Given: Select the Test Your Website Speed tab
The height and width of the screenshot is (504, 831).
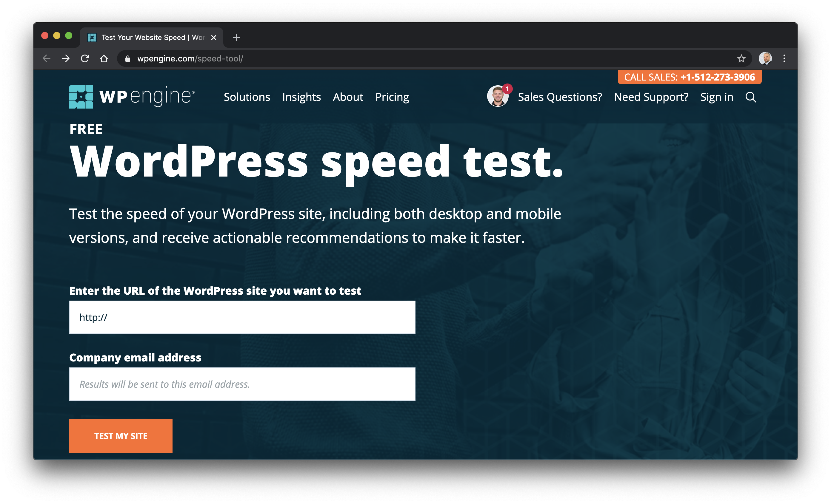Looking at the screenshot, I should tap(152, 37).
